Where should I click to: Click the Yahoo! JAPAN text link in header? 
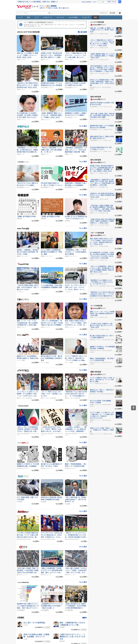click(86, 2)
